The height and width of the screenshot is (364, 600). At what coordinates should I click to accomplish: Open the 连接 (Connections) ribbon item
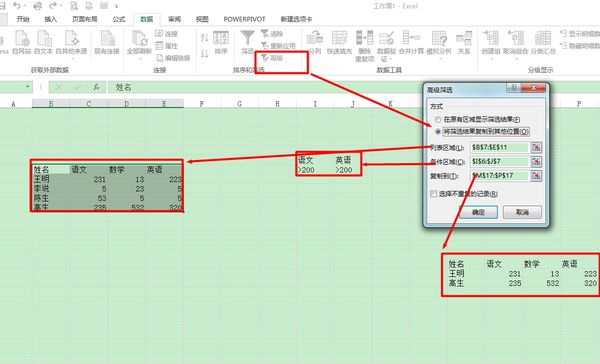[167, 34]
